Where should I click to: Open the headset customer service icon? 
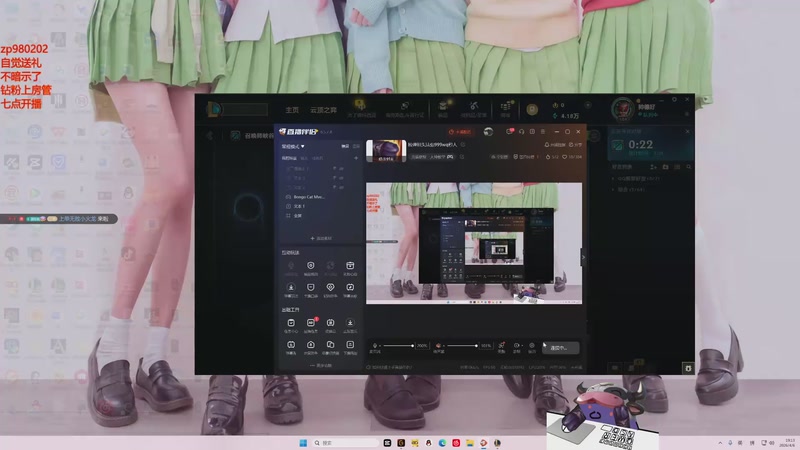pyautogui.click(x=521, y=132)
